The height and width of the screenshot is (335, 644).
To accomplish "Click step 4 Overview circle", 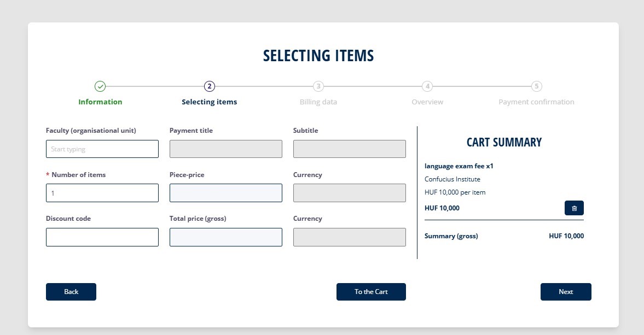I will (x=427, y=86).
